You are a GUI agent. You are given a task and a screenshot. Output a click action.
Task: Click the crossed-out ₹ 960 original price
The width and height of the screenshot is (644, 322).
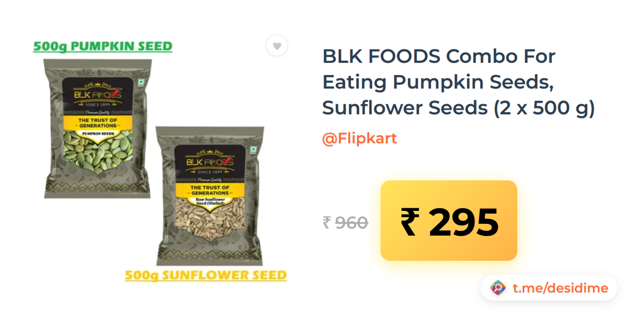click(345, 222)
